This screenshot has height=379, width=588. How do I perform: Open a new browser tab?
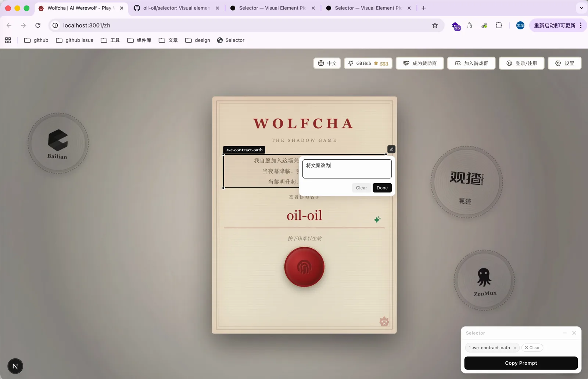[x=424, y=8]
